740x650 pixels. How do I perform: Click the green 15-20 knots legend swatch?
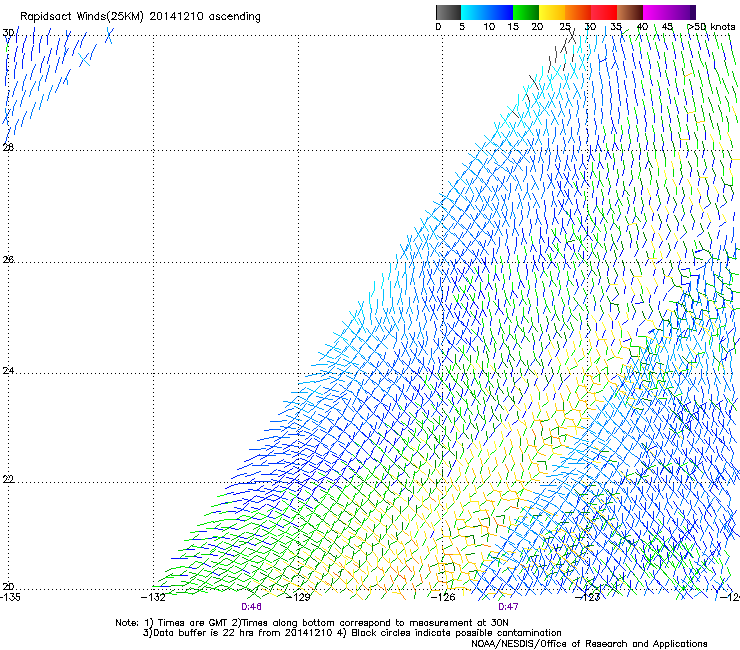pos(526,12)
